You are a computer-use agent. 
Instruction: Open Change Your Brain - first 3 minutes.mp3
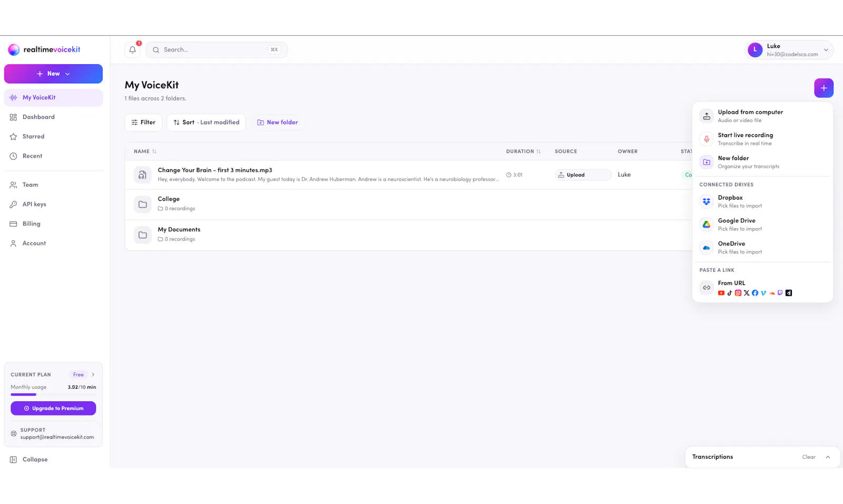click(x=215, y=170)
